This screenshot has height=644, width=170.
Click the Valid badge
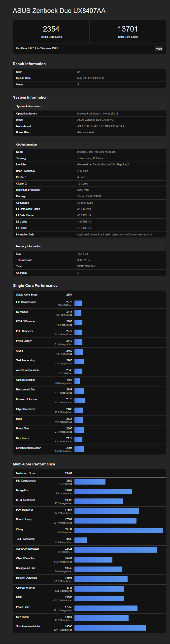coord(159,49)
